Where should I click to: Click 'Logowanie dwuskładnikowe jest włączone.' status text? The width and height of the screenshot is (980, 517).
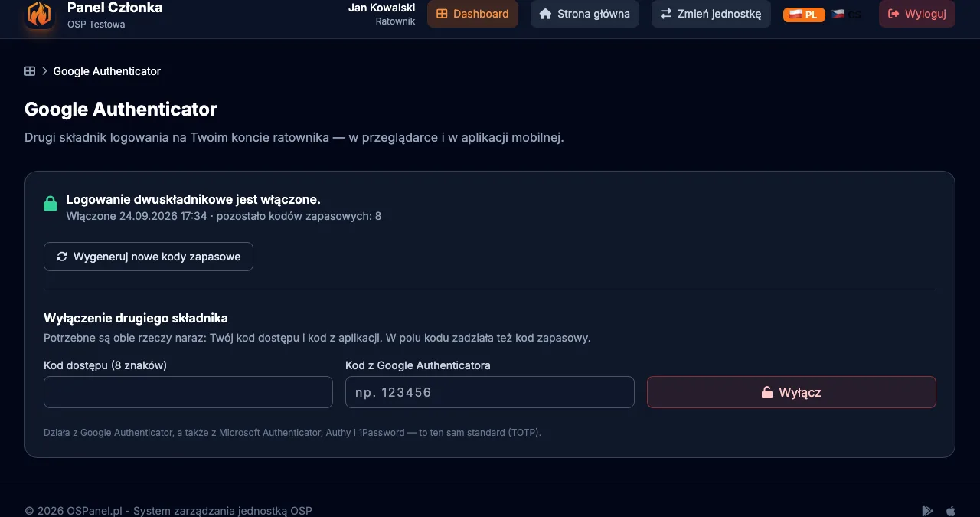click(x=194, y=200)
